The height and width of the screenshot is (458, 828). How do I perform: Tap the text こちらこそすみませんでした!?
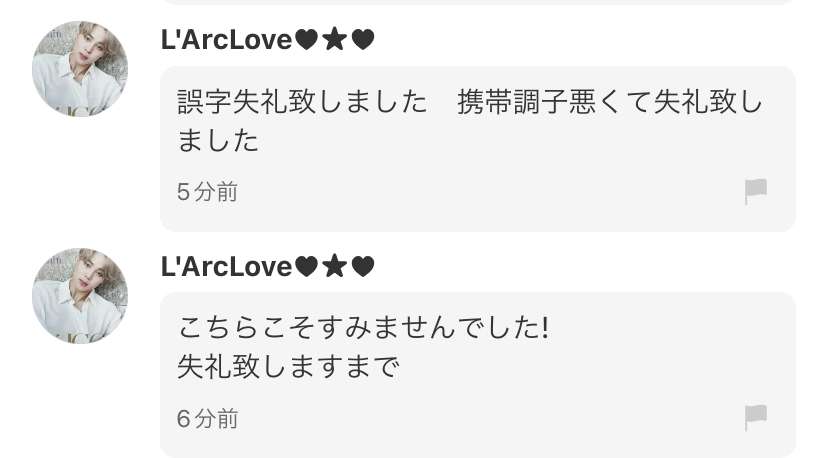click(x=363, y=328)
